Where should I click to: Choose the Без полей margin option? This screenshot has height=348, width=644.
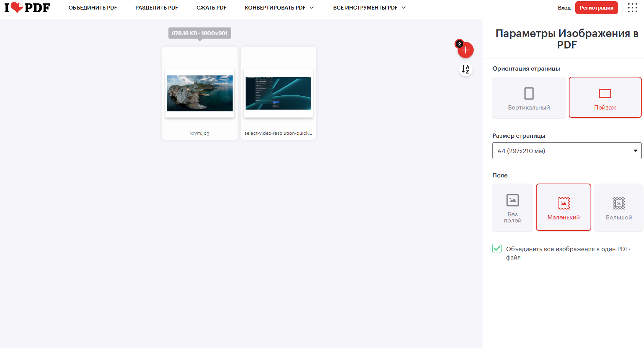click(x=513, y=207)
